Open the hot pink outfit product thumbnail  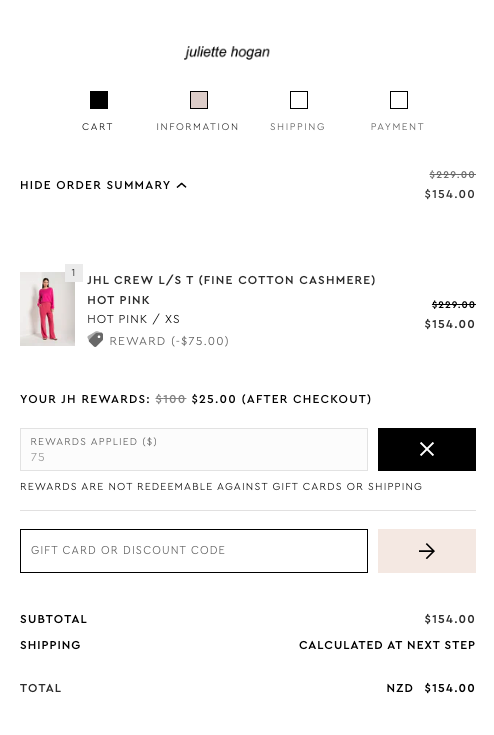pyautogui.click(x=47, y=309)
